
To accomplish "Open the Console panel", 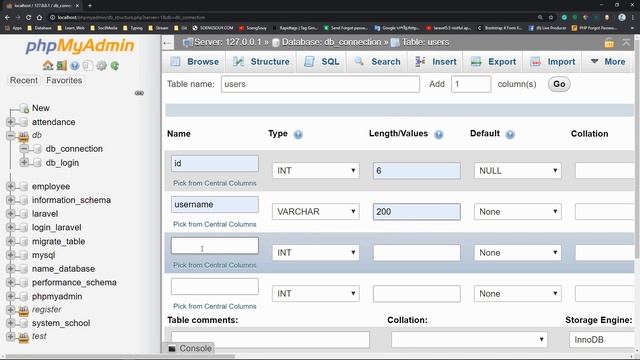I will [190, 348].
